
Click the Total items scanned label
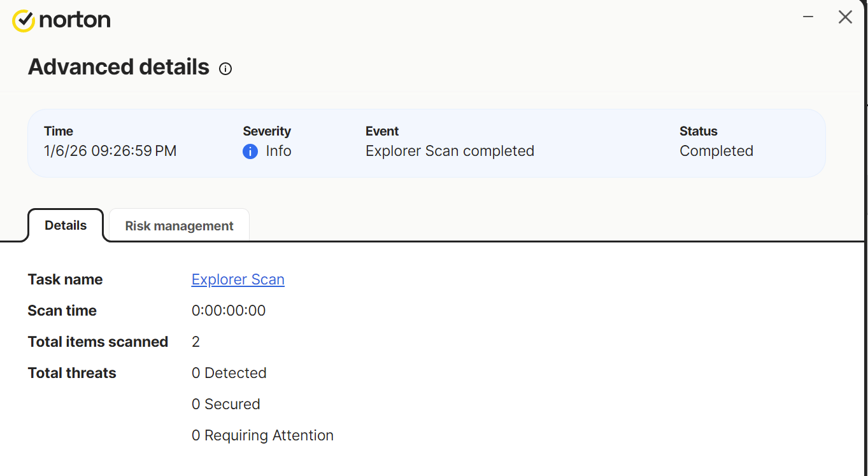click(98, 342)
